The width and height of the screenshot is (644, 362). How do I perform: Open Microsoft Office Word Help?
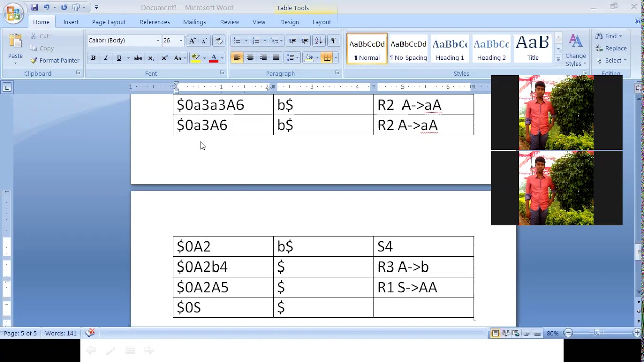(639, 22)
